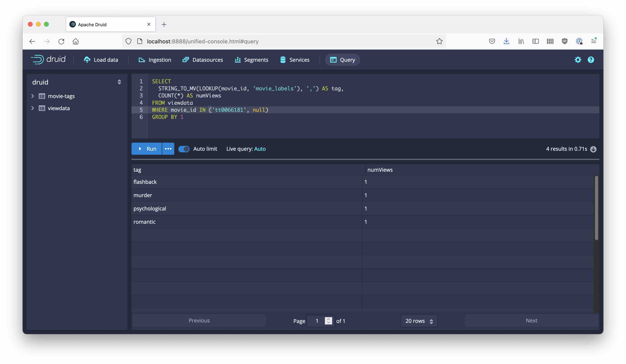Expand the viewdata table tree
Viewport: 626px width, 364px height.
pos(32,108)
